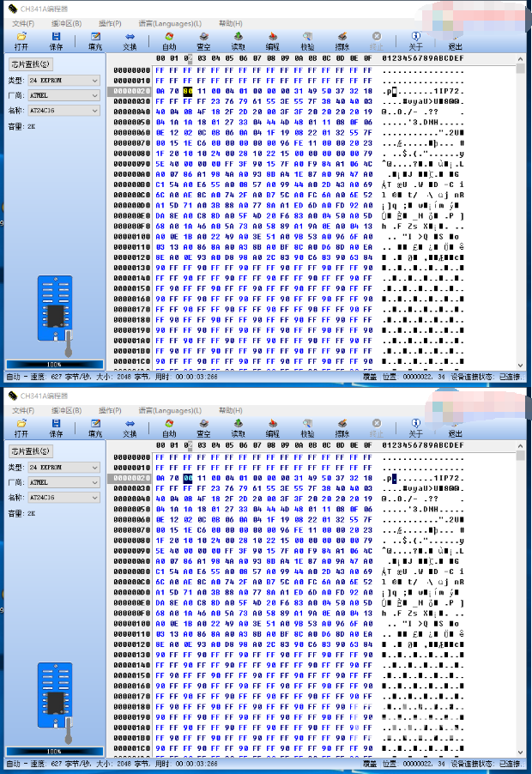532x774 pixels.
Task: Open 名称 AT24C16 dropdown in lower window
Action: [63, 498]
